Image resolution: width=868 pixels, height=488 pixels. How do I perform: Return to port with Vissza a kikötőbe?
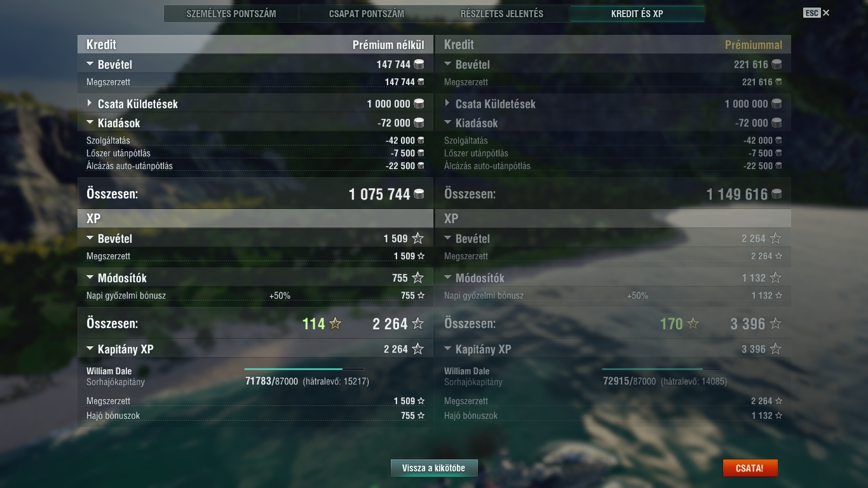[434, 468]
